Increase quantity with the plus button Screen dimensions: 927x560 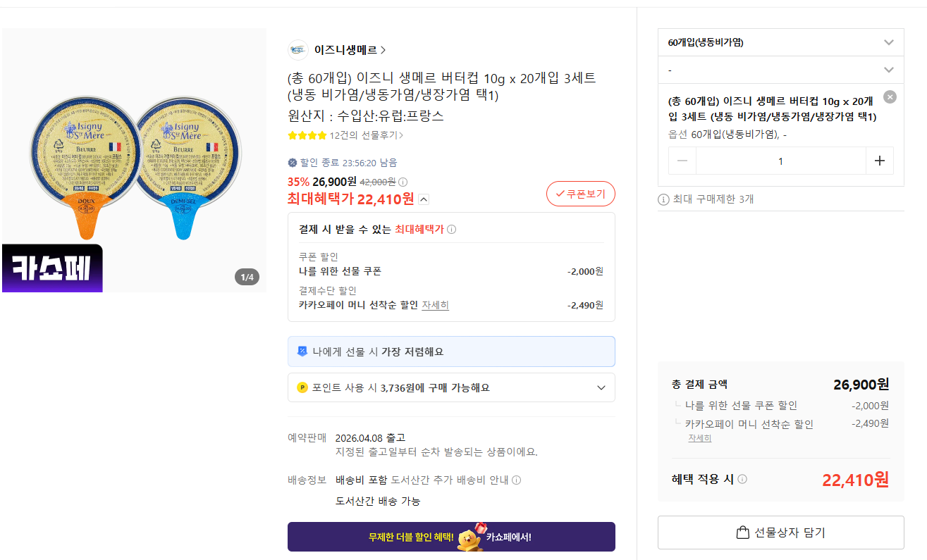point(879,161)
